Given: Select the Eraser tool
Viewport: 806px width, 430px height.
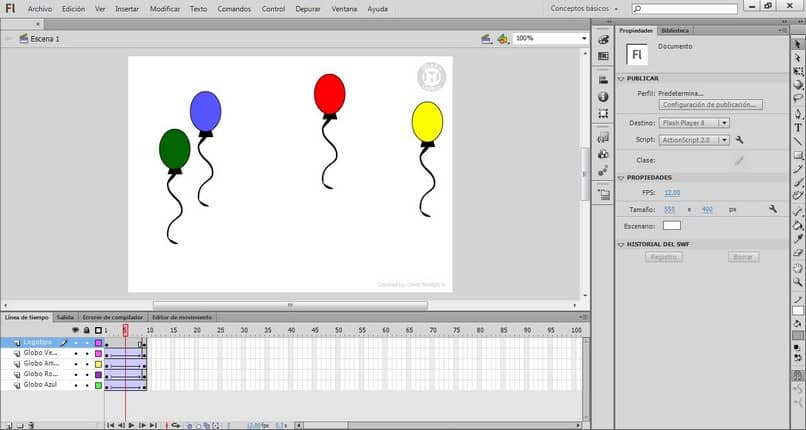Looking at the screenshot, I should coord(798,254).
